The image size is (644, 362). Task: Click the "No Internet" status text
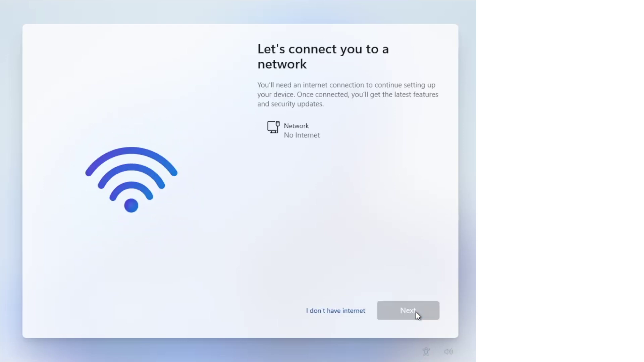(x=302, y=135)
